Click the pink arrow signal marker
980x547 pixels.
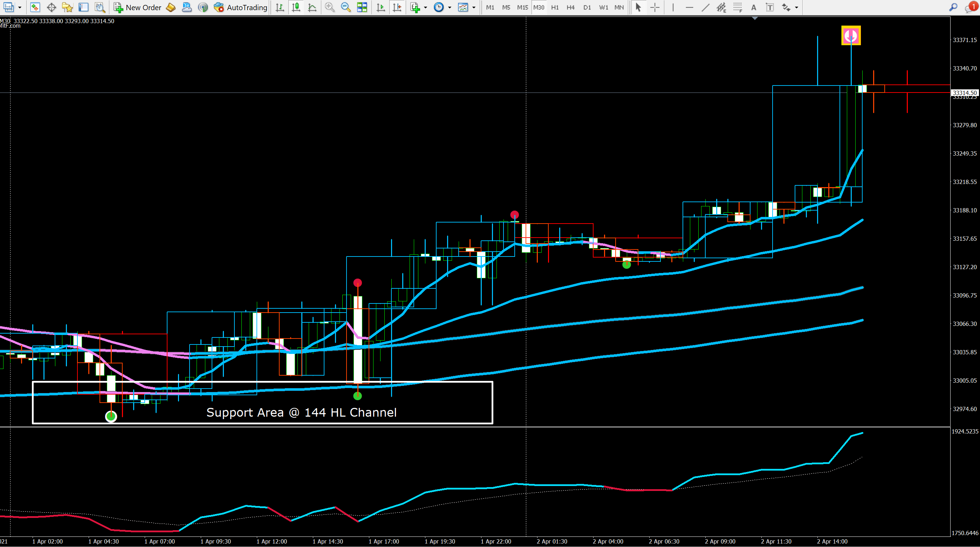pos(851,36)
